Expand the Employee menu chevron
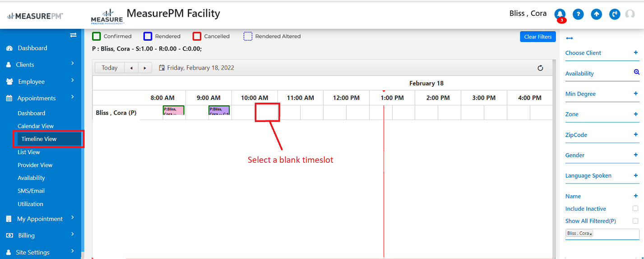This screenshot has height=259, width=644. (73, 80)
